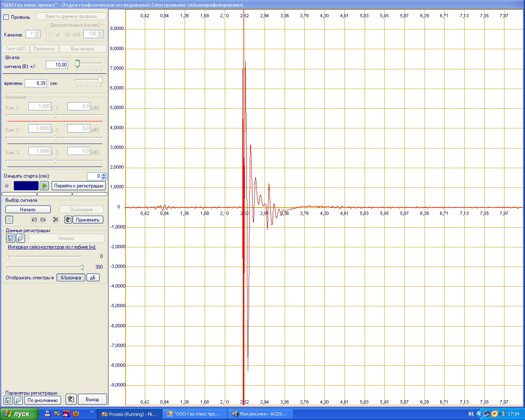The height and width of the screenshot is (420, 525).
Task: Click the icon left of Применить
Action: (68, 220)
